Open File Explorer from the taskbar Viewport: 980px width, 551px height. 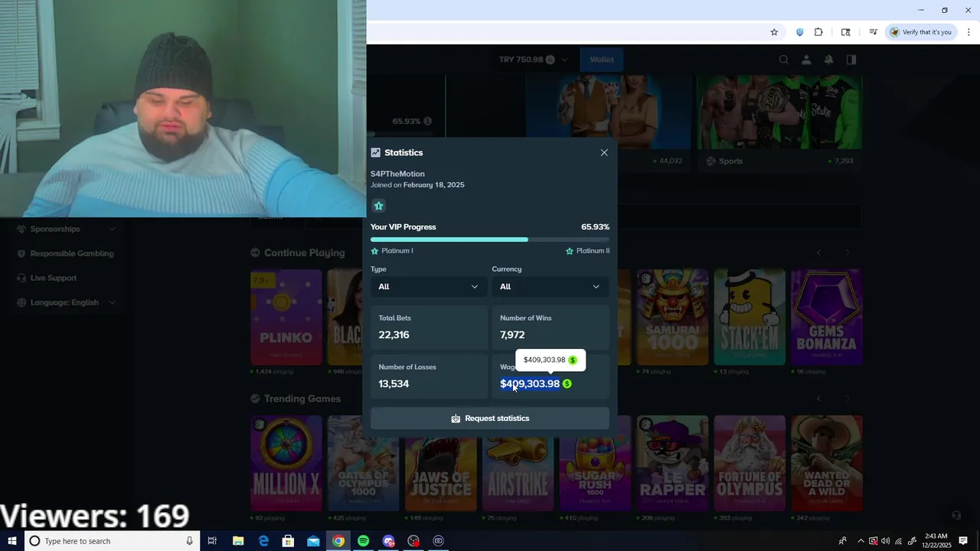click(238, 541)
